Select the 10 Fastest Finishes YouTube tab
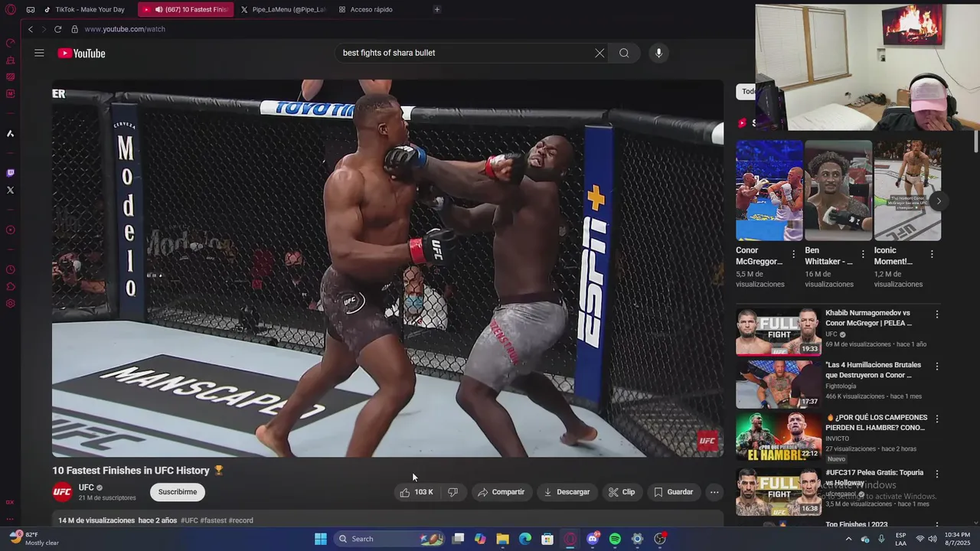The width and height of the screenshot is (980, 551). 186,9
